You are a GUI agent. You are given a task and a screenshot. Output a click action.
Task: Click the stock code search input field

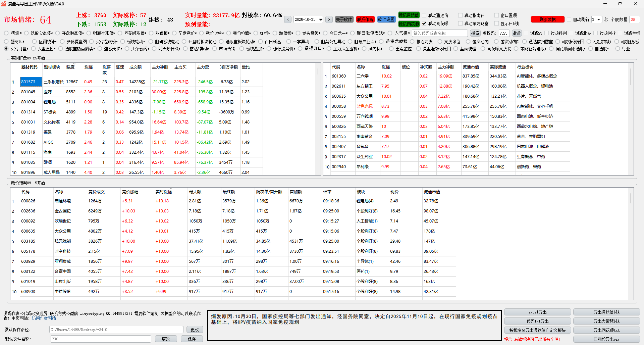440,33
